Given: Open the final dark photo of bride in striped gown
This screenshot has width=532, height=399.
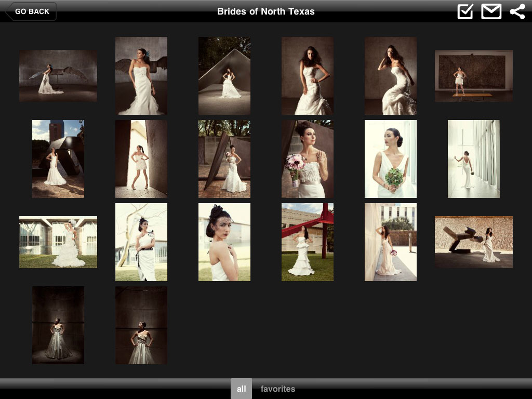Looking at the screenshot, I should coord(141,325).
